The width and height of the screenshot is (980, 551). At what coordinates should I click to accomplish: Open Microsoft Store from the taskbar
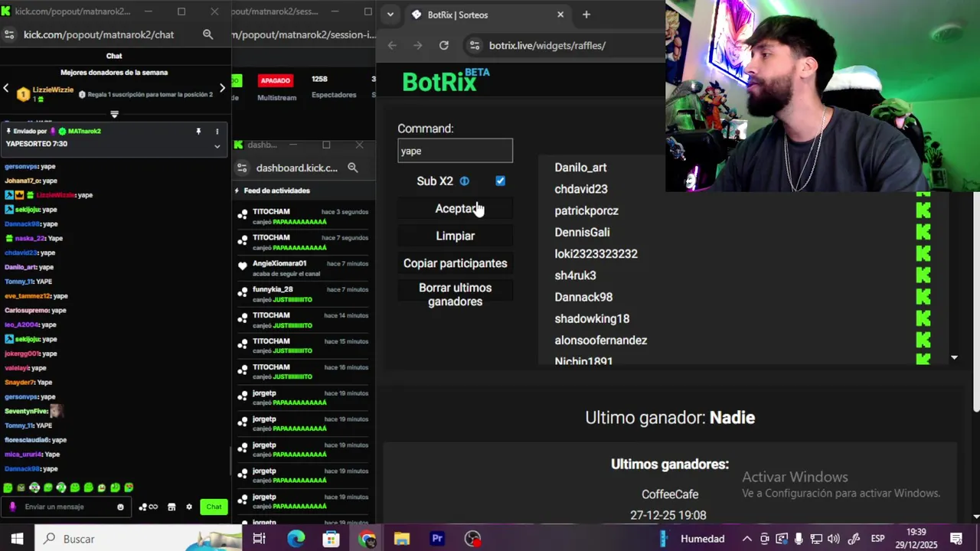point(331,539)
